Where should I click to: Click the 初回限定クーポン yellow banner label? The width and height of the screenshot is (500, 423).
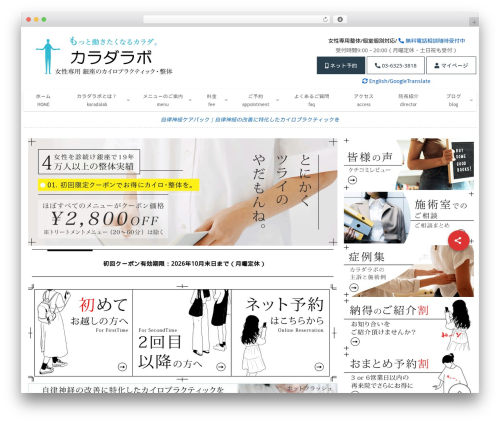coord(119,185)
